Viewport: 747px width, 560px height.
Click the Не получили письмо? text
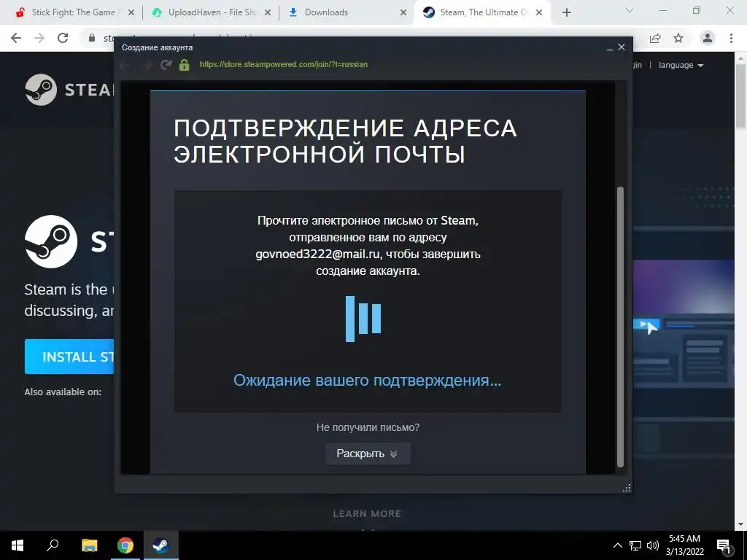coord(368,427)
